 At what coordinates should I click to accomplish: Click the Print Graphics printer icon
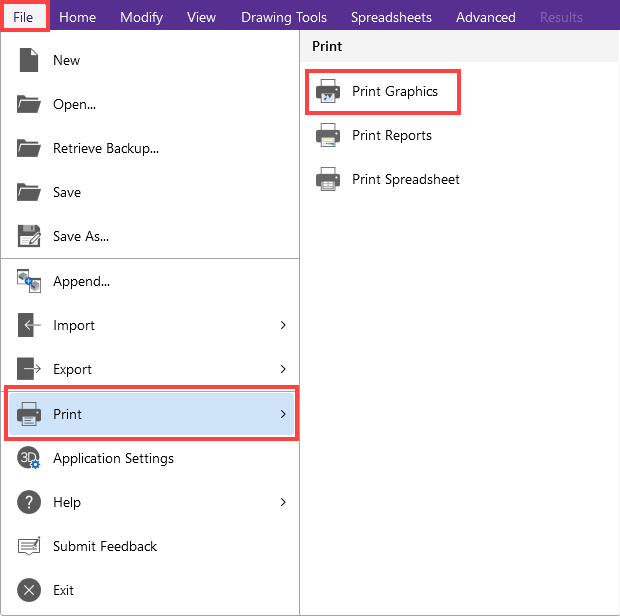point(327,92)
